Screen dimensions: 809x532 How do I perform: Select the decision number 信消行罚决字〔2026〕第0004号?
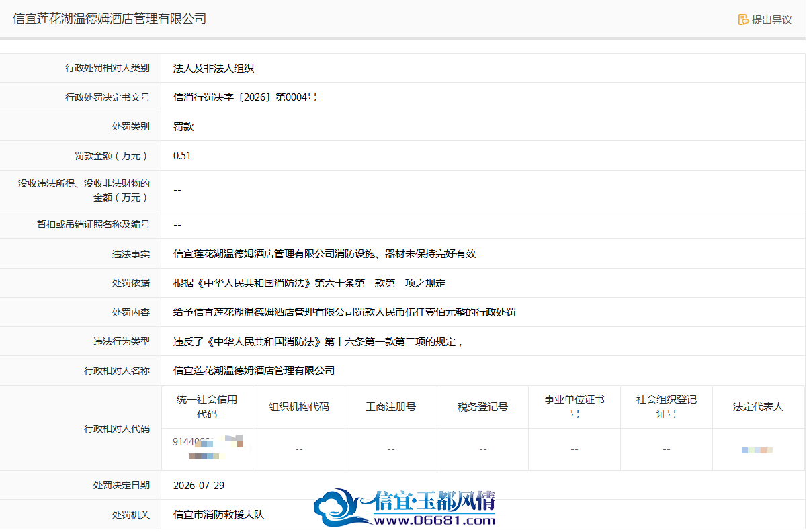point(245,97)
